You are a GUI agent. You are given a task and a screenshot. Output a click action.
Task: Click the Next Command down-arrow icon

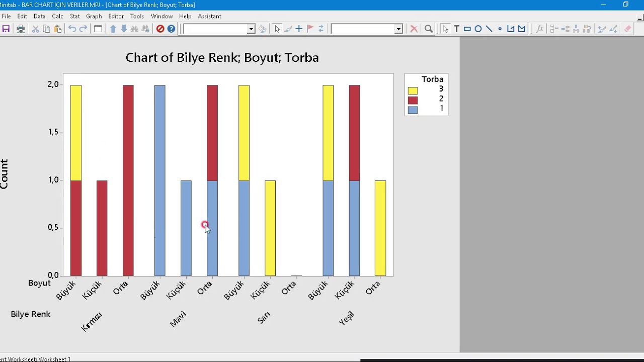[124, 29]
